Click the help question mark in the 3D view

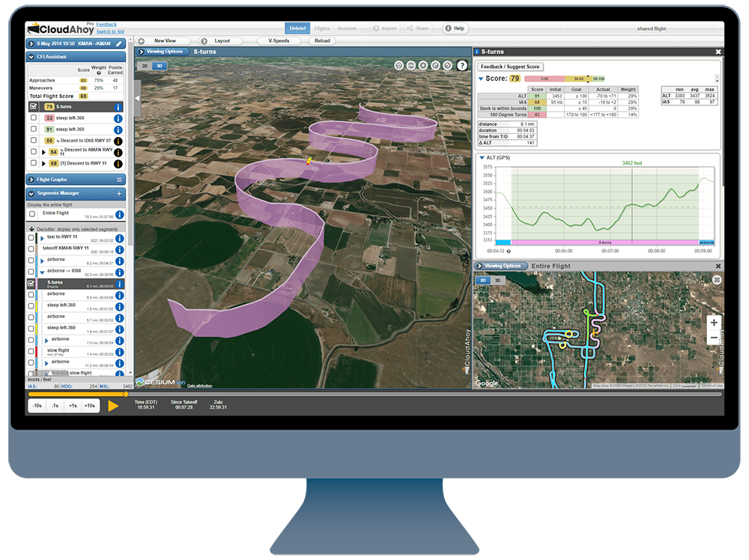(462, 66)
